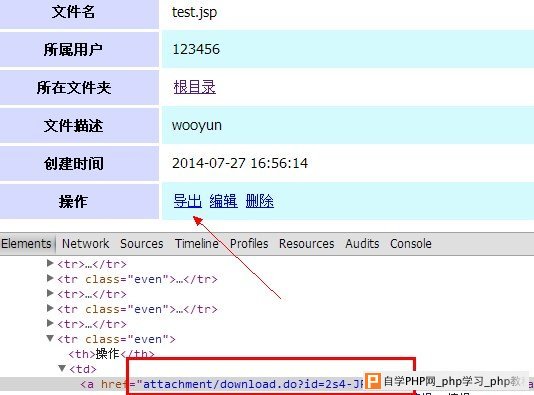Click the 导出 export link

point(188,201)
